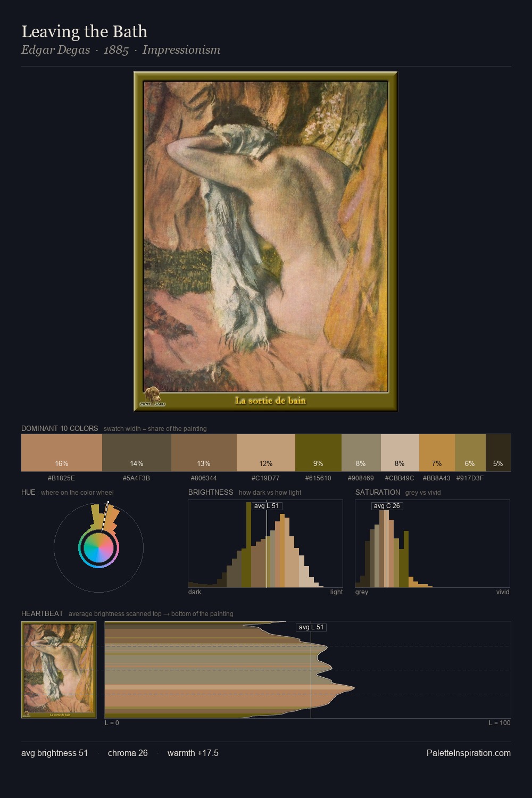
Task: Click the warmth +17.5 footer stat
Action: coord(193,753)
